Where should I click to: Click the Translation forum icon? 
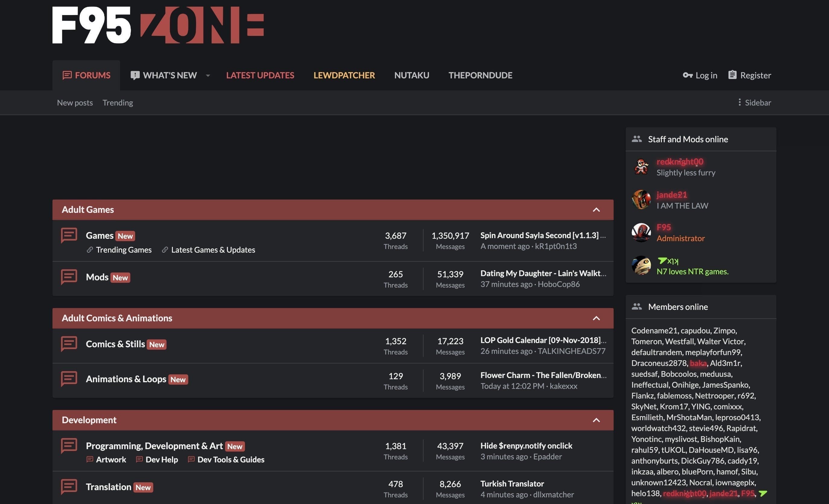[x=69, y=487]
